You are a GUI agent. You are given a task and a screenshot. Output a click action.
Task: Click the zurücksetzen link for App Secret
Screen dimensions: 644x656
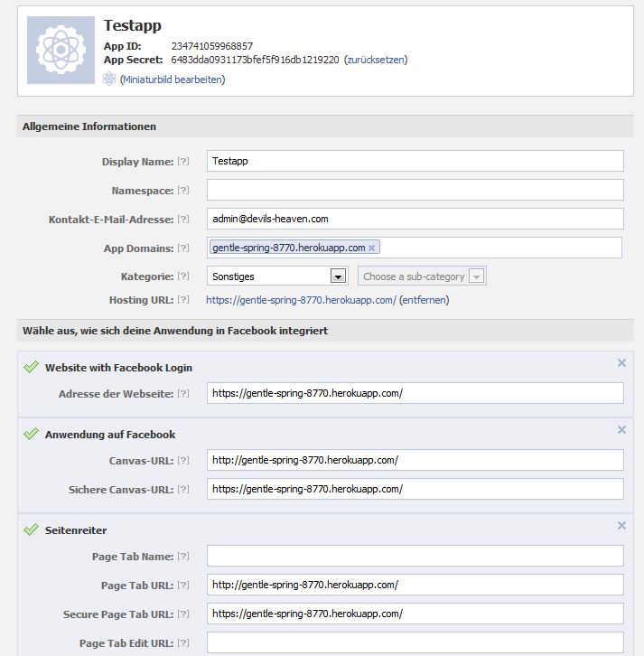click(x=376, y=60)
